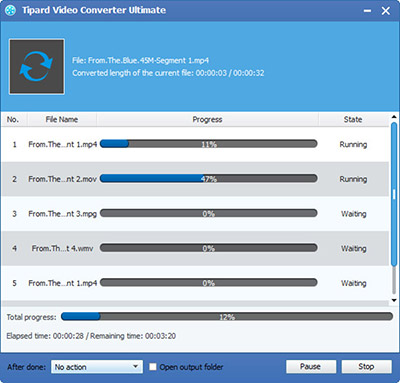
Task: Click the scrollbar down arrow
Action: pos(394,300)
